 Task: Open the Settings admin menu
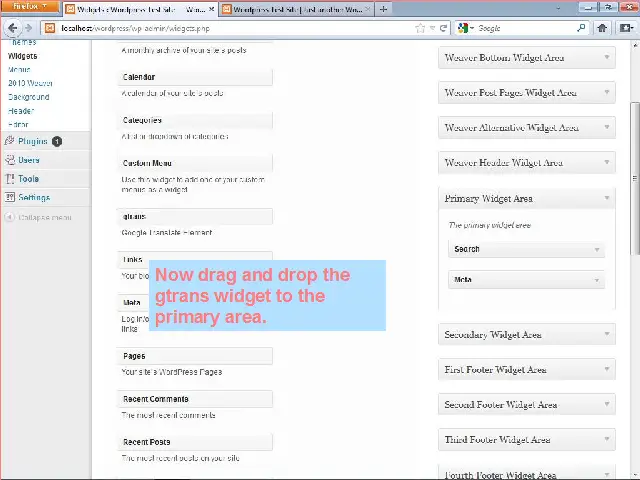(x=34, y=198)
